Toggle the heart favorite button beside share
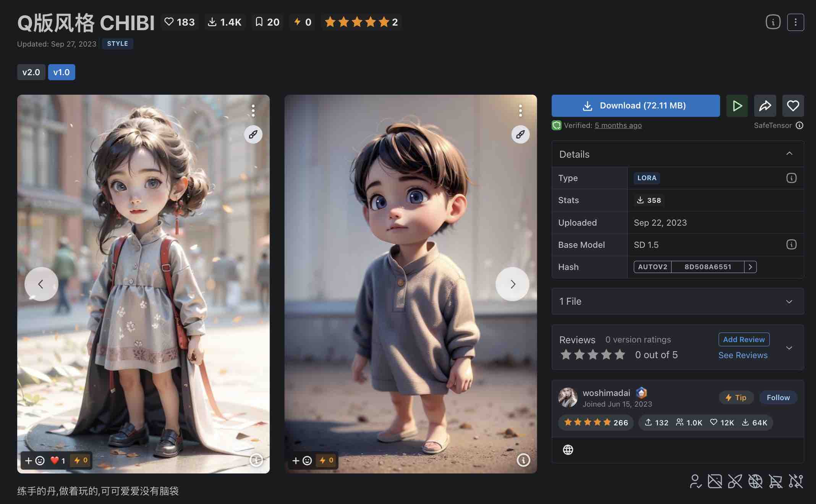Image resolution: width=816 pixels, height=504 pixels. pyautogui.click(x=793, y=106)
